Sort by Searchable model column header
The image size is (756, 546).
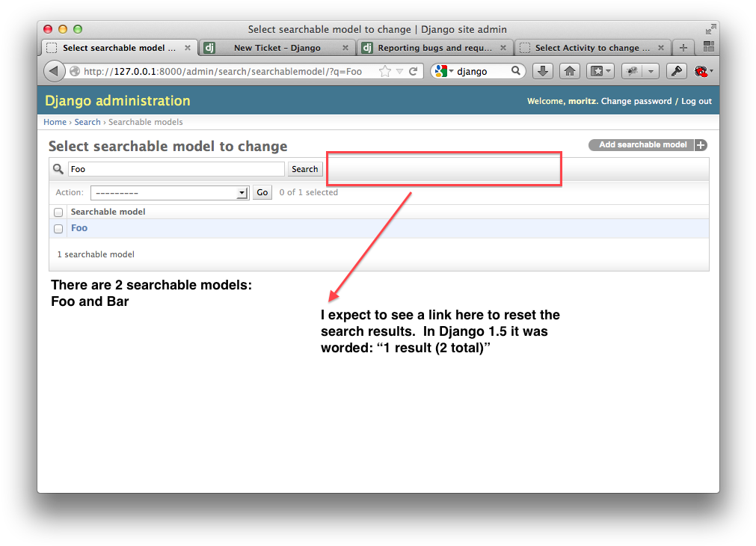coord(108,212)
